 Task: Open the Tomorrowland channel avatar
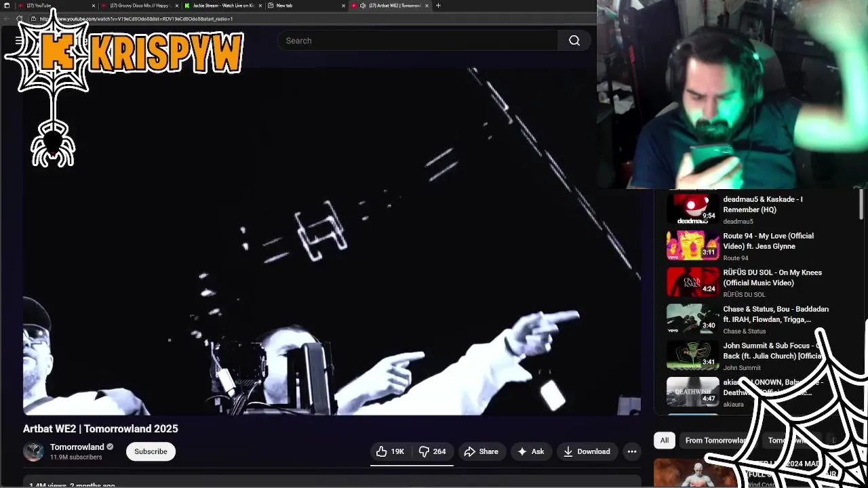click(x=33, y=451)
